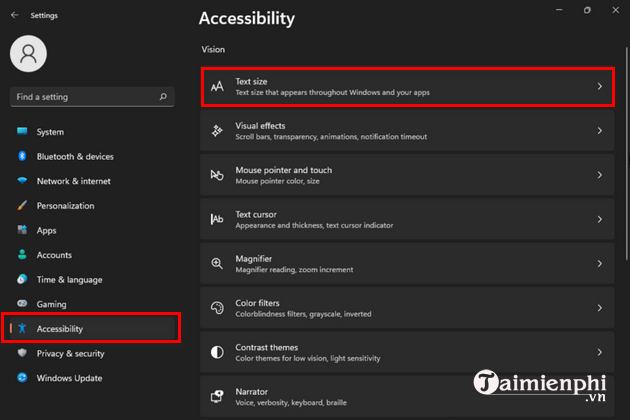Image resolution: width=630 pixels, height=420 pixels.
Task: Click the Narrator icon
Action: (217, 396)
